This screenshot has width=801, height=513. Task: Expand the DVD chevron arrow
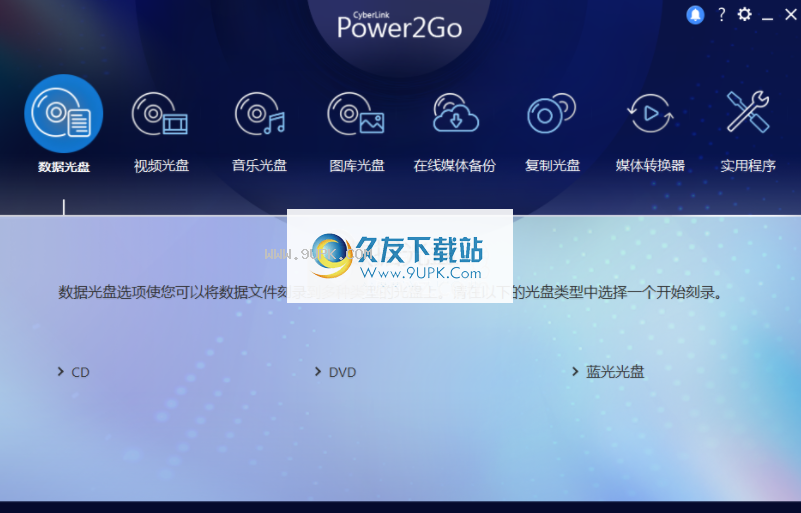[318, 371]
